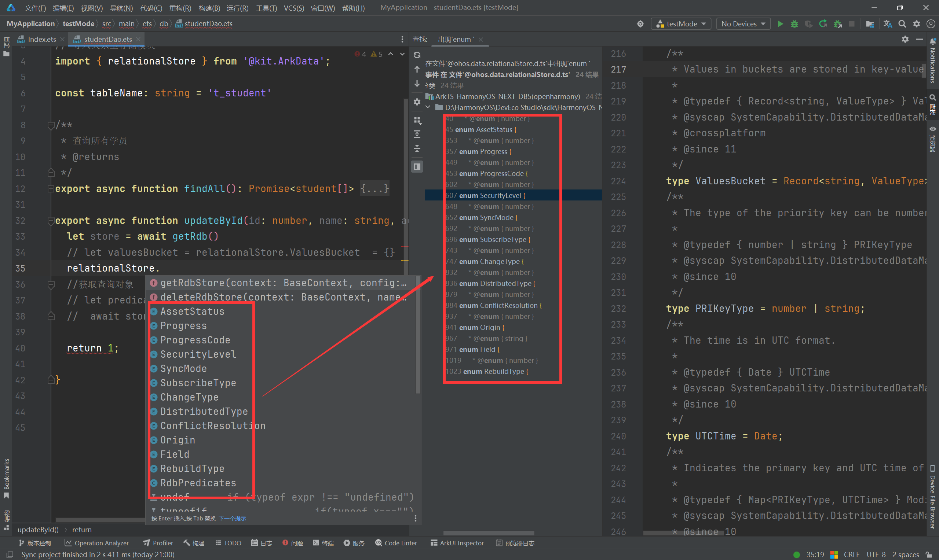This screenshot has width=939, height=560.
Task: Open Project Structure folder icon in toolbar
Action: pos(870,24)
